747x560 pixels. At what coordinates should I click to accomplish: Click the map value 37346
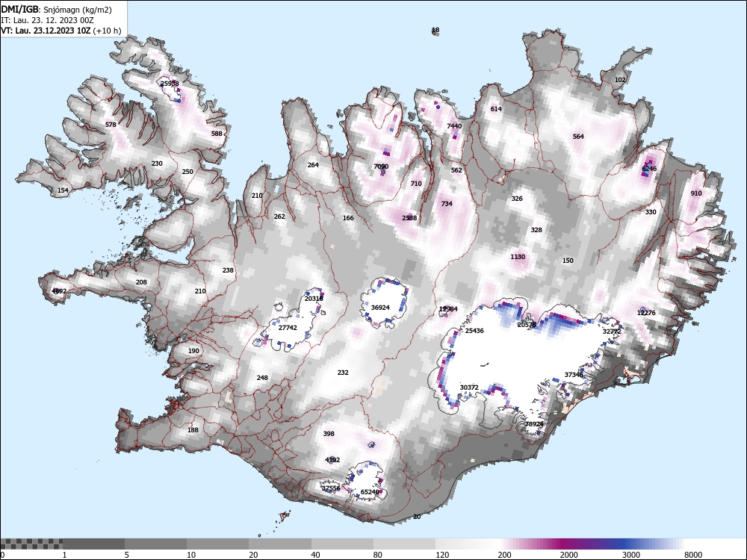point(574,376)
